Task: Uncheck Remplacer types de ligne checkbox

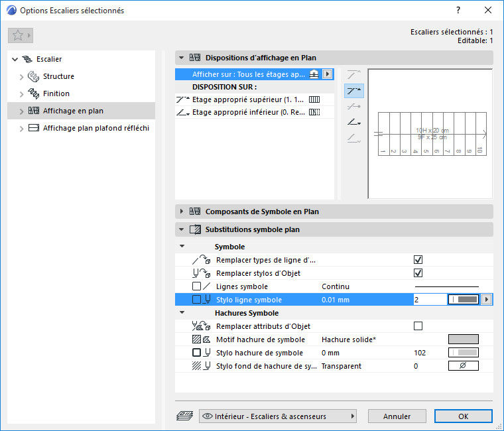Action: click(x=418, y=260)
